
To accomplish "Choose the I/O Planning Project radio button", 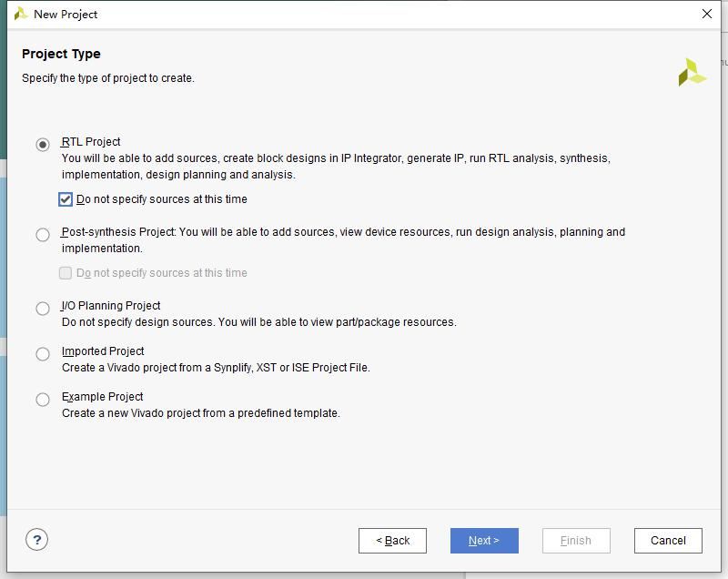I will (x=43, y=309).
